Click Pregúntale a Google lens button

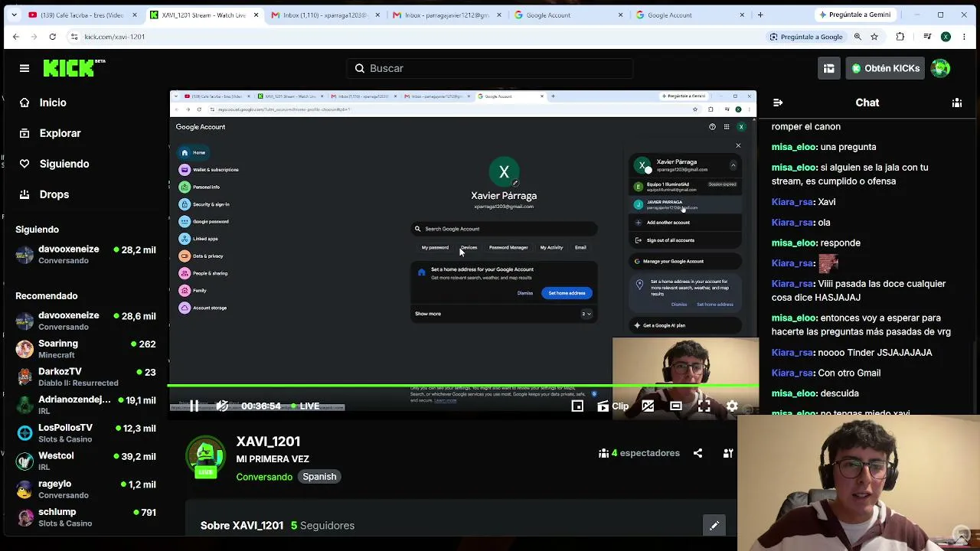coord(806,37)
